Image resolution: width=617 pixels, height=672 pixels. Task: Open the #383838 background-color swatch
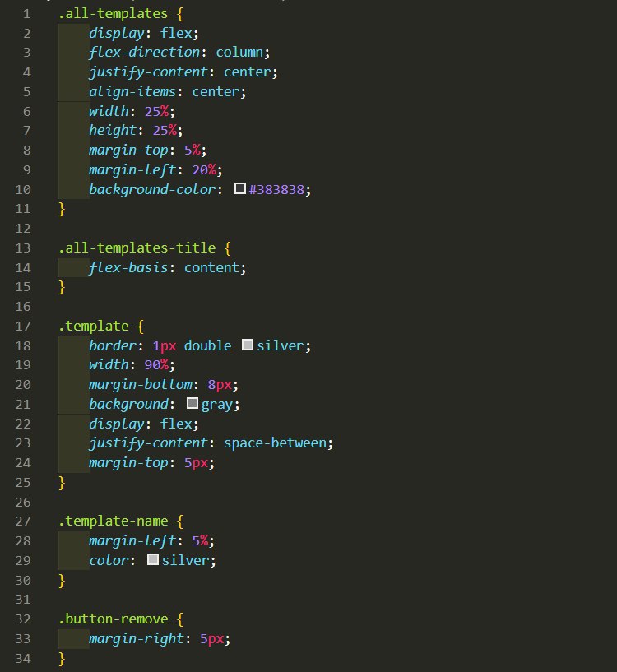click(240, 188)
